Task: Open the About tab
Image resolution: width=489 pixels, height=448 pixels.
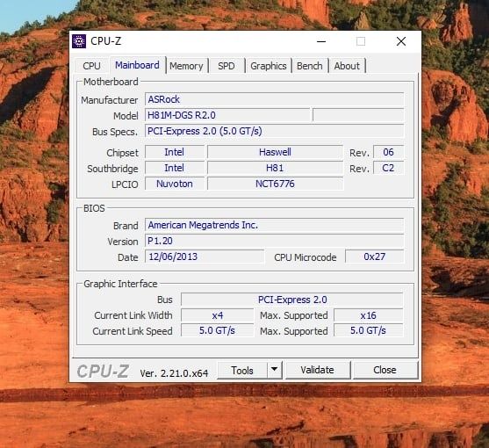Action: [x=347, y=66]
